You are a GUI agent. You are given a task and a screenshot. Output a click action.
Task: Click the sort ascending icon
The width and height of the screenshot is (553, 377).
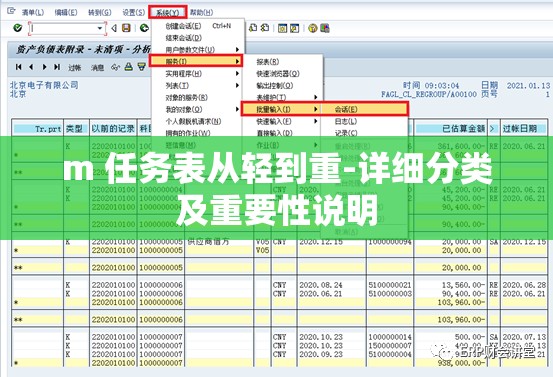click(x=129, y=67)
